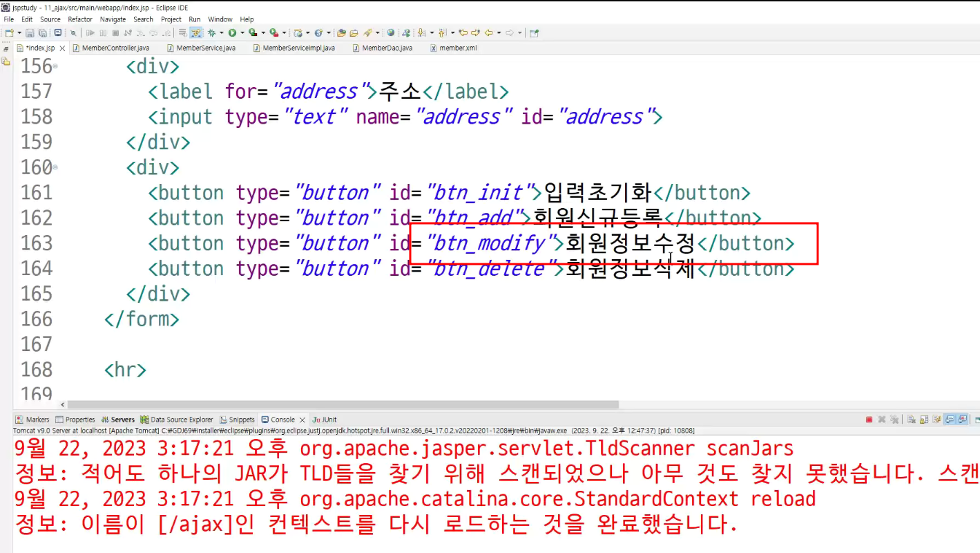The height and width of the screenshot is (553, 980).
Task: Click the closing form tag on line 166
Action: (x=142, y=319)
